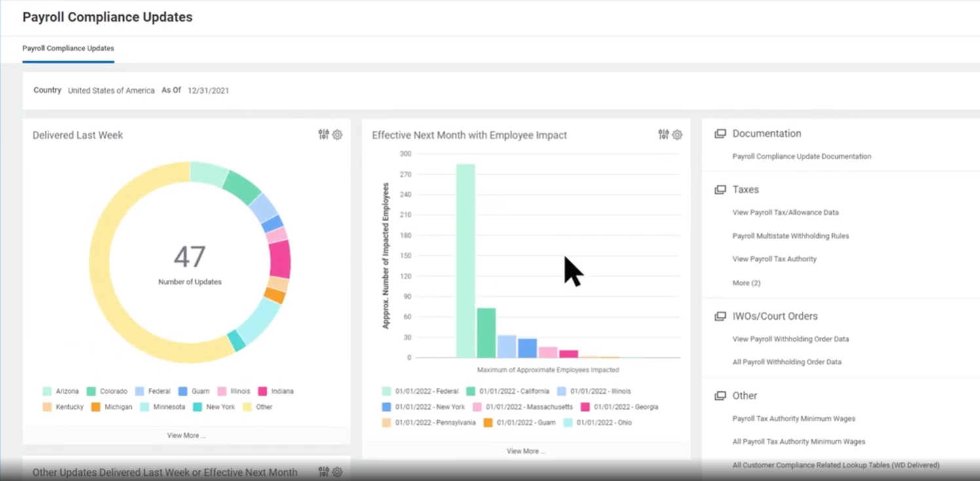This screenshot has height=481, width=980.
Task: Click the Other section icon
Action: click(720, 396)
